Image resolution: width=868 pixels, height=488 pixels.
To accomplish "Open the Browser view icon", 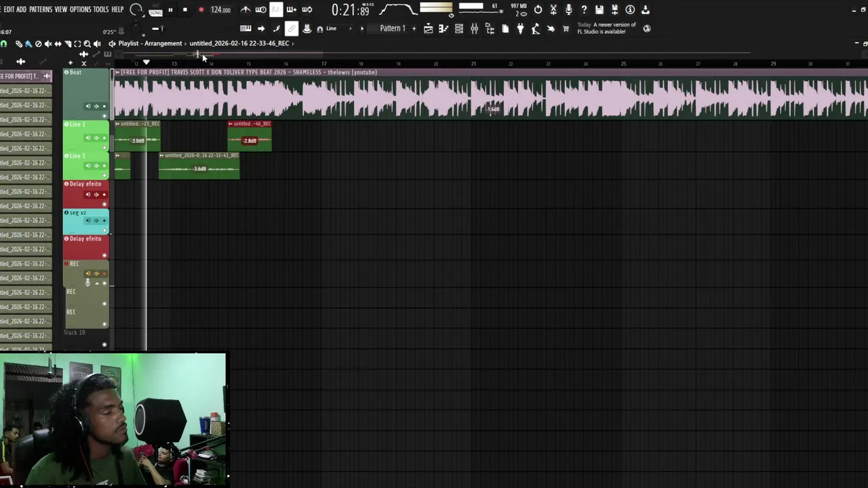I will click(490, 28).
